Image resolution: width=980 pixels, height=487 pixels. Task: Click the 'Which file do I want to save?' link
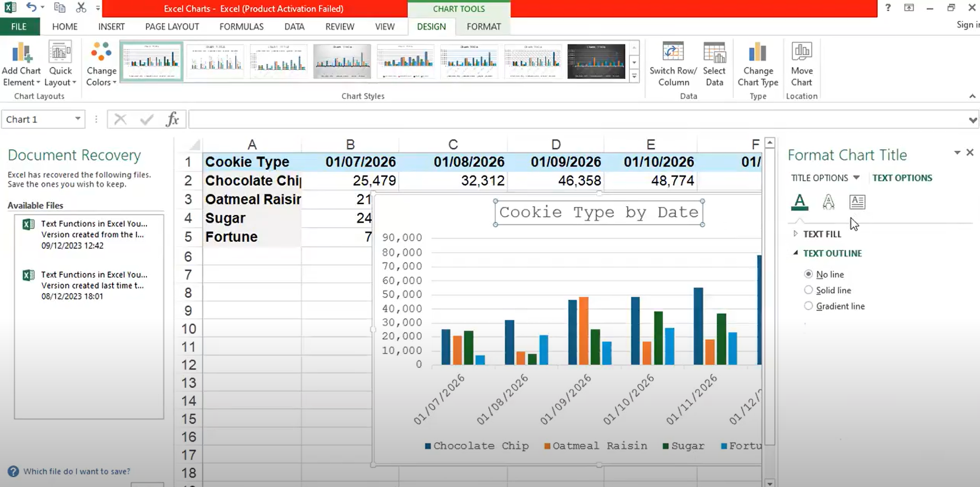[x=77, y=471]
